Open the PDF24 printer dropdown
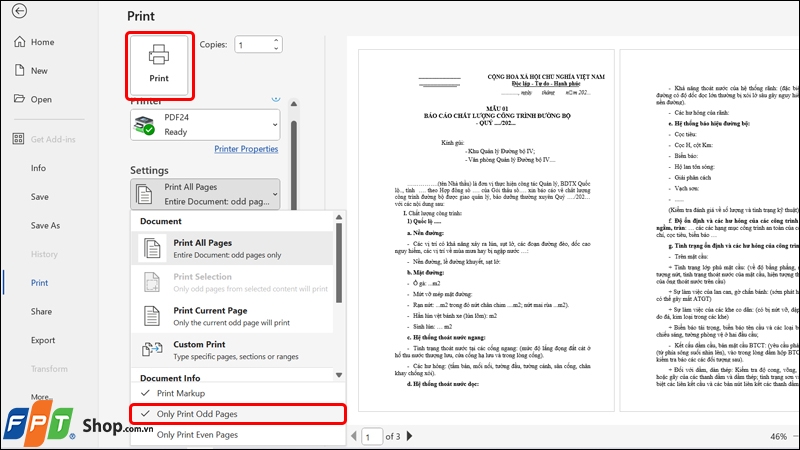The width and height of the screenshot is (800, 450). pyautogui.click(x=205, y=124)
